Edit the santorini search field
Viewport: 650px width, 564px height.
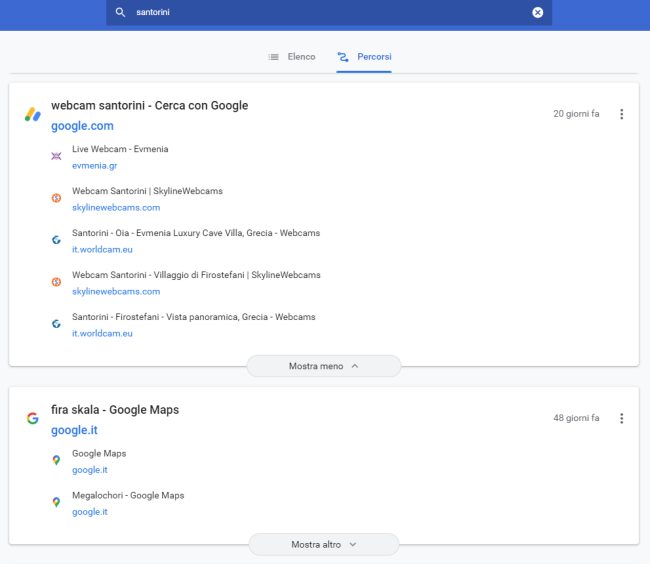[x=329, y=12]
